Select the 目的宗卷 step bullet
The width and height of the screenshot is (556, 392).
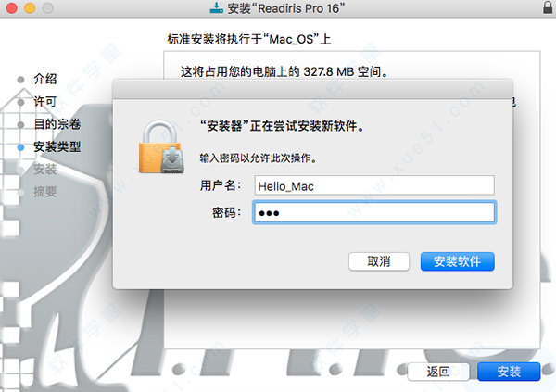coord(21,125)
